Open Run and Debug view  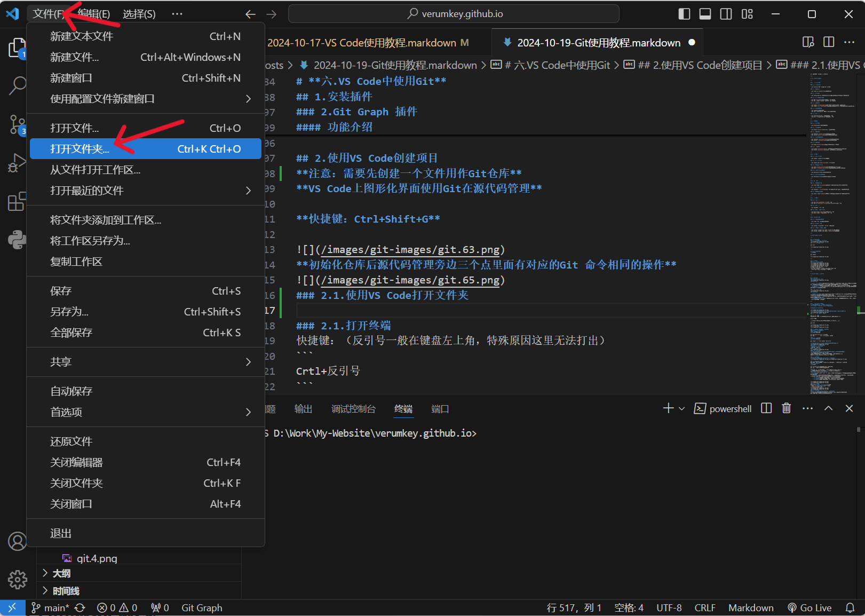(x=17, y=163)
